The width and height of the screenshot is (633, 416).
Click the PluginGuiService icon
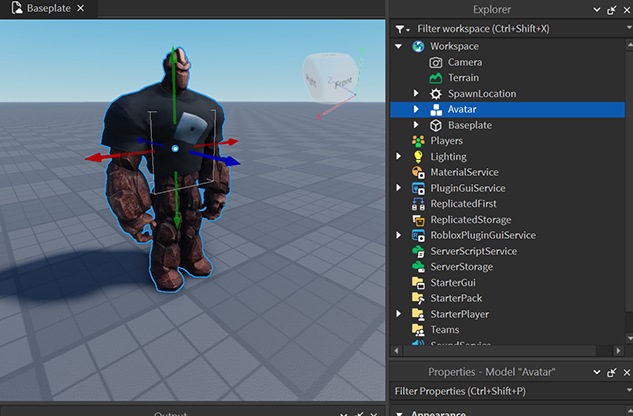click(418, 188)
